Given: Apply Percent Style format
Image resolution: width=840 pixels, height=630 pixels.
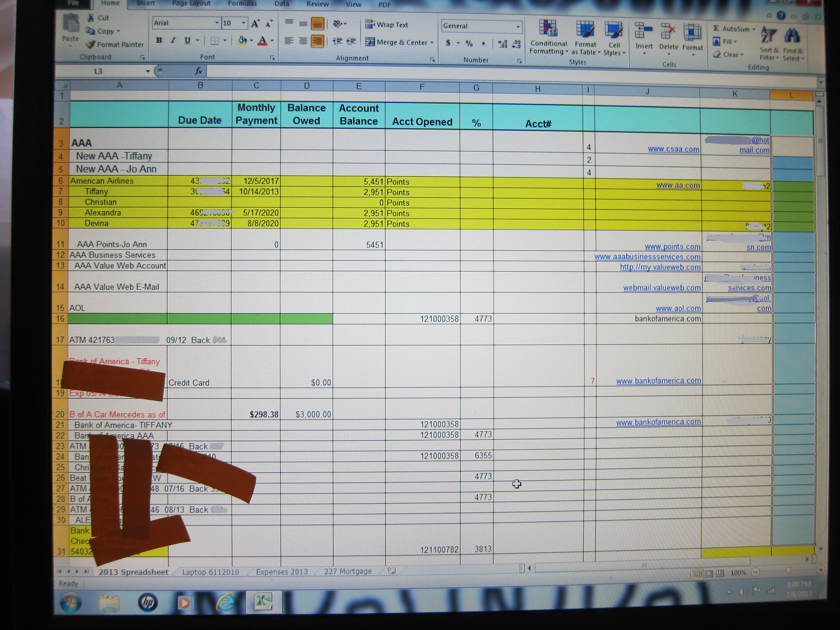Looking at the screenshot, I should (x=469, y=44).
